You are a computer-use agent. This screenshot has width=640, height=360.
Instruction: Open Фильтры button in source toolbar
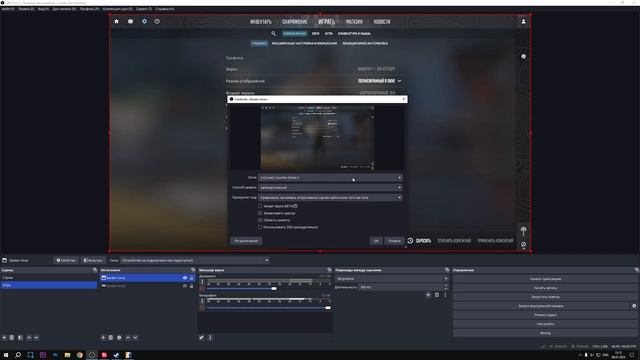[x=93, y=260]
